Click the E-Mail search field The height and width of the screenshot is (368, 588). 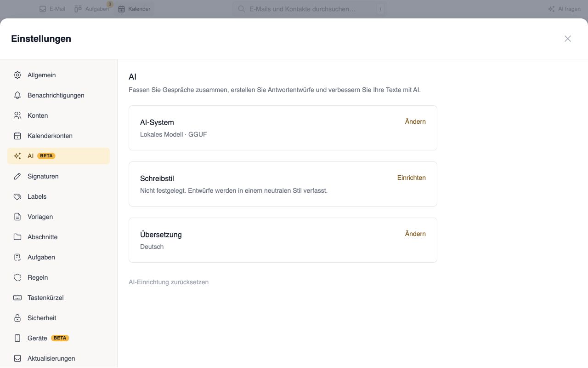309,9
